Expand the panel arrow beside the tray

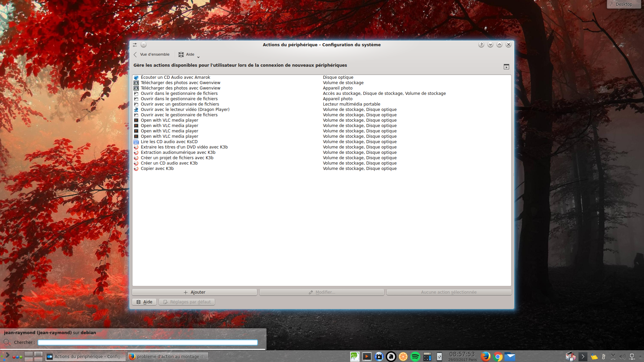pyautogui.click(x=583, y=357)
